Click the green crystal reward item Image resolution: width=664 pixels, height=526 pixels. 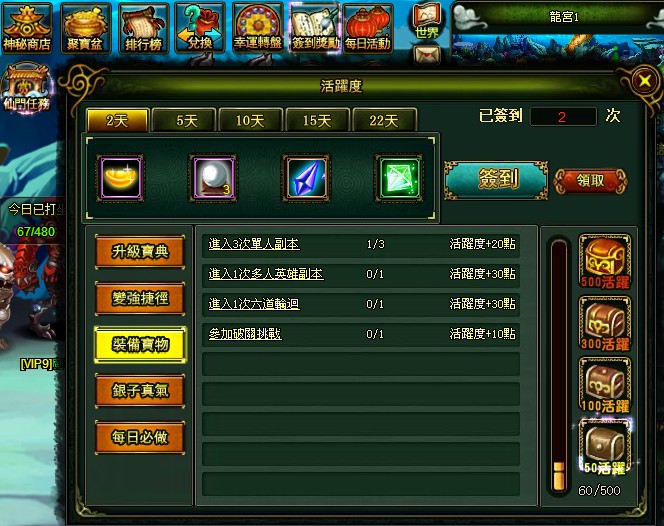399,177
